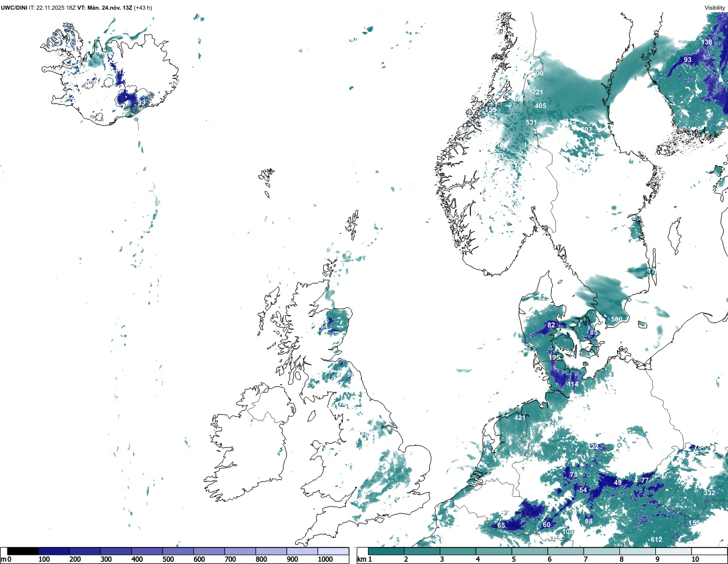The width and height of the screenshot is (728, 564).
Task: Click the 82 value over Jutland
Action: pyautogui.click(x=551, y=325)
